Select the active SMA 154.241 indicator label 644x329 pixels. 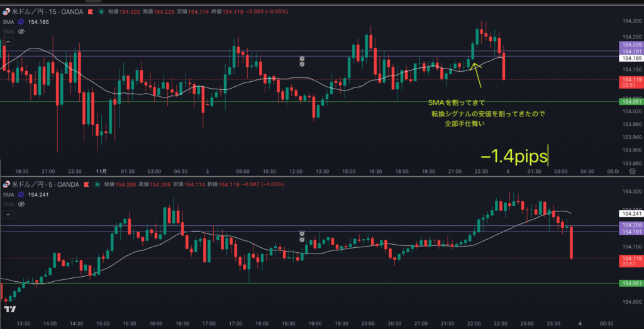(x=38, y=194)
